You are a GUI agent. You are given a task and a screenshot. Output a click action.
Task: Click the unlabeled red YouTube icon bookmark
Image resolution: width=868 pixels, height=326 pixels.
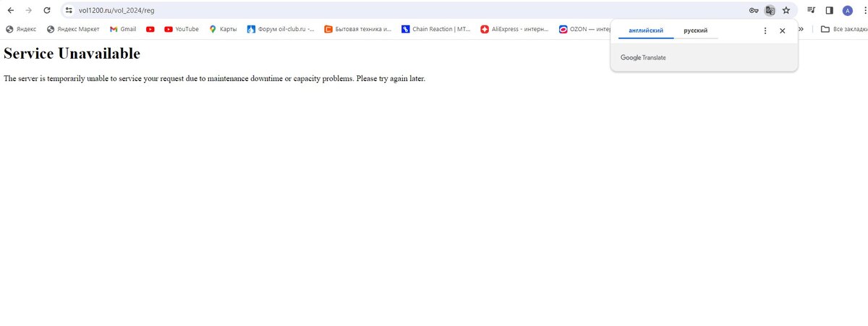click(x=150, y=29)
